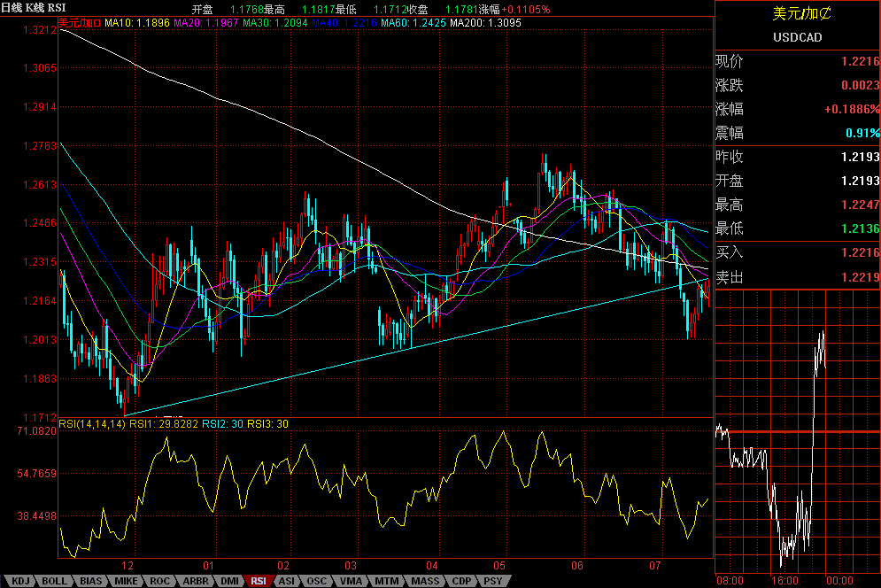Select the ROC indicator tab
The image size is (881, 588).
tap(159, 581)
